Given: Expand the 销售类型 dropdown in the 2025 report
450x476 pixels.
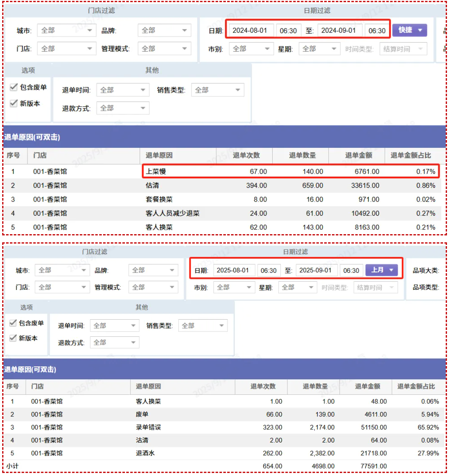Looking at the screenshot, I should click(x=203, y=326).
